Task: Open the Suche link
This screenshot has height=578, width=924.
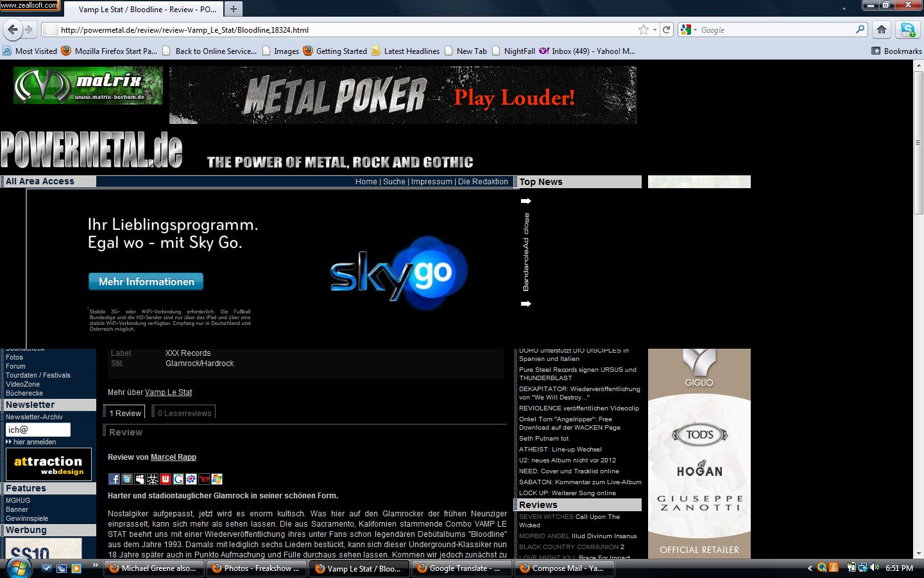Action: coord(394,182)
